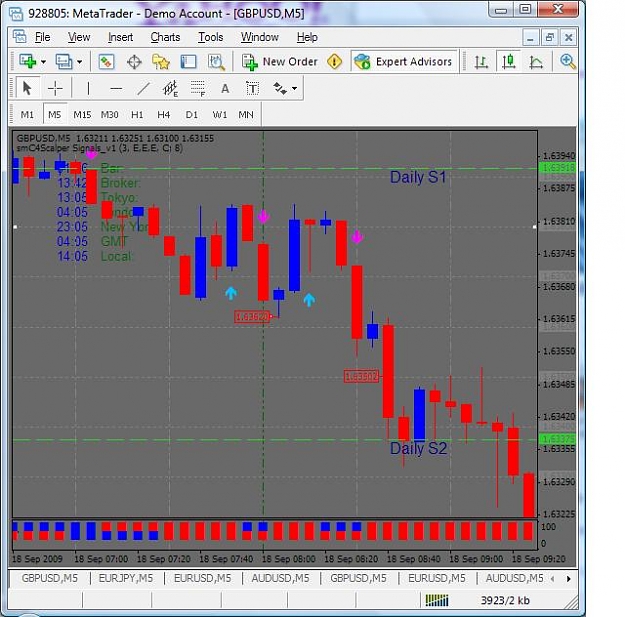Open the Strategy Tester icon
625x617 pixels.
click(x=216, y=62)
